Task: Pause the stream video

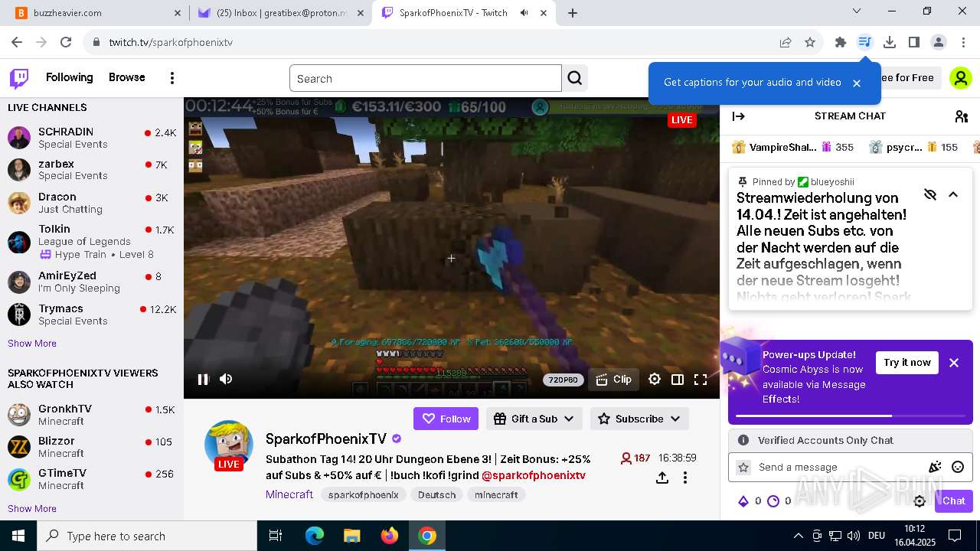Action: tap(203, 379)
